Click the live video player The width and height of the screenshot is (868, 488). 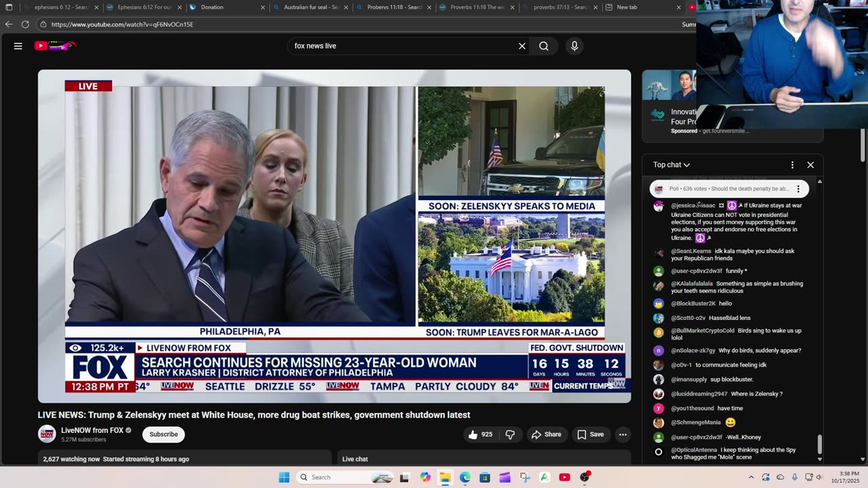(334, 237)
